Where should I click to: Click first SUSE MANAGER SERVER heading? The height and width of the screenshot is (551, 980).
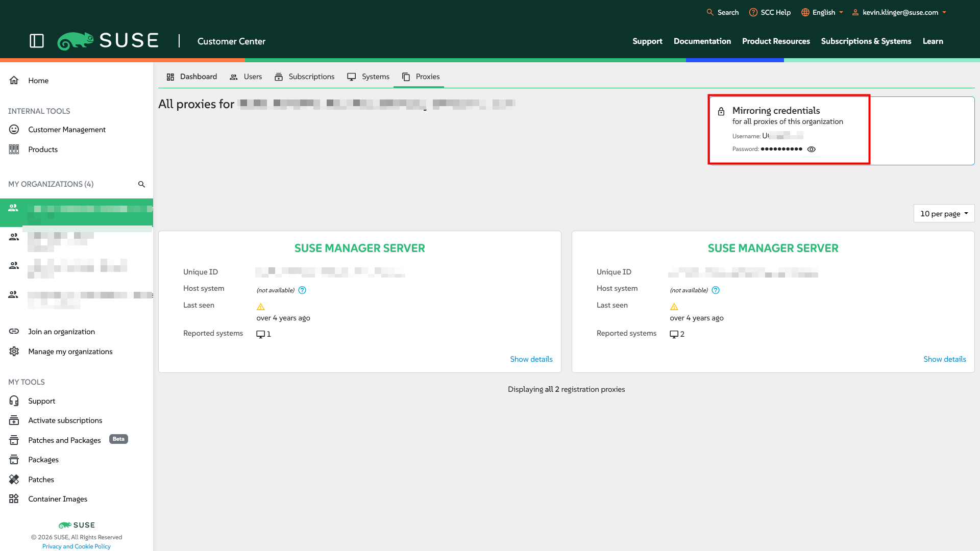[x=360, y=248]
